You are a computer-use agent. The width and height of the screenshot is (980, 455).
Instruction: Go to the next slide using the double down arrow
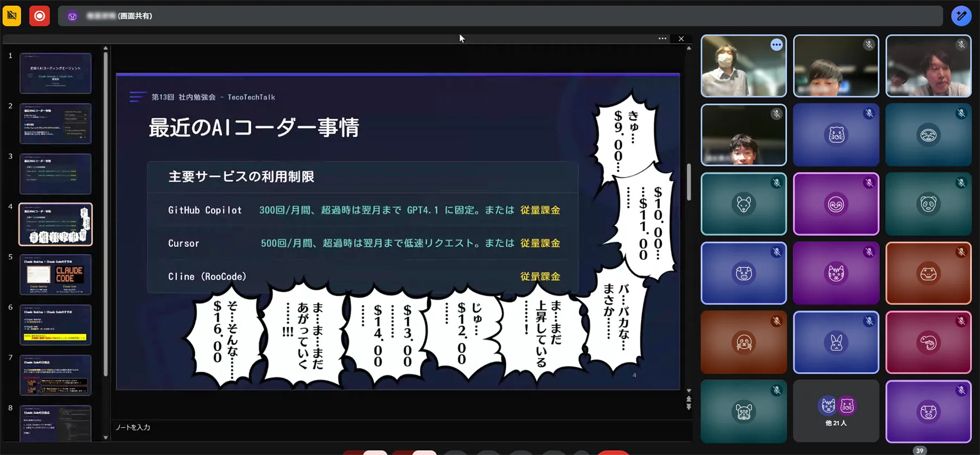tap(689, 407)
